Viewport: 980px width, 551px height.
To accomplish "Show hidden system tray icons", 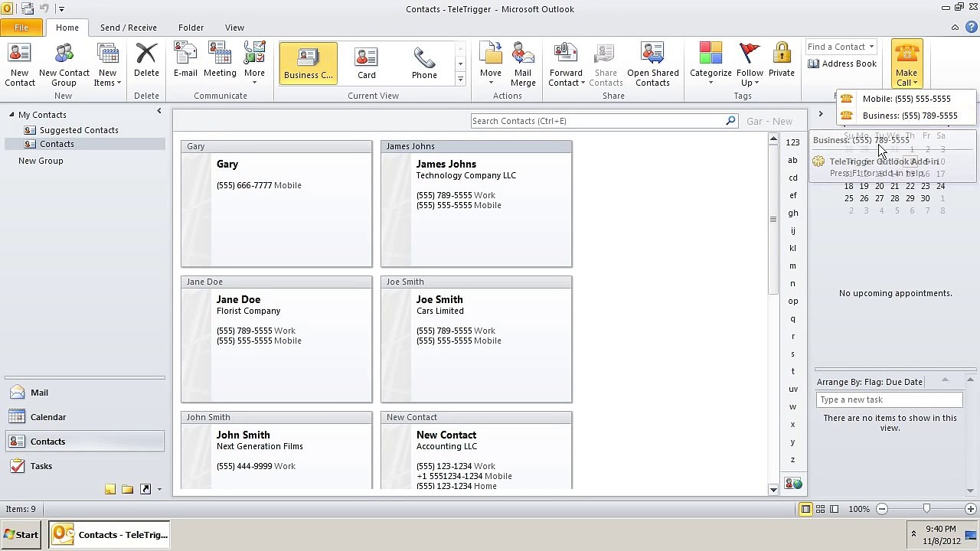I will click(913, 534).
